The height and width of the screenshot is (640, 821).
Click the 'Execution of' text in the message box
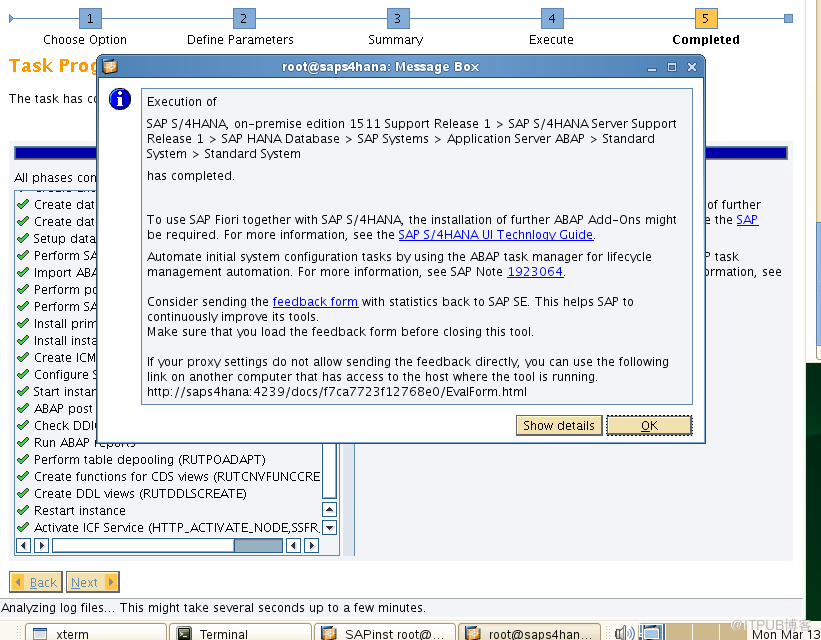[x=182, y=102]
